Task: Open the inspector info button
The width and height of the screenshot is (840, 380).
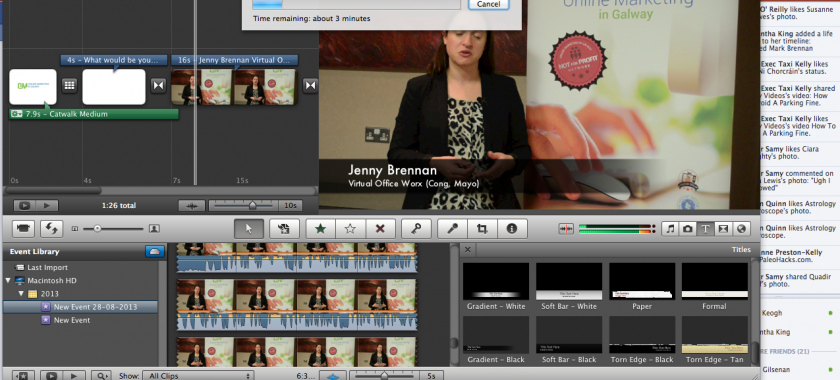Action: click(x=512, y=229)
